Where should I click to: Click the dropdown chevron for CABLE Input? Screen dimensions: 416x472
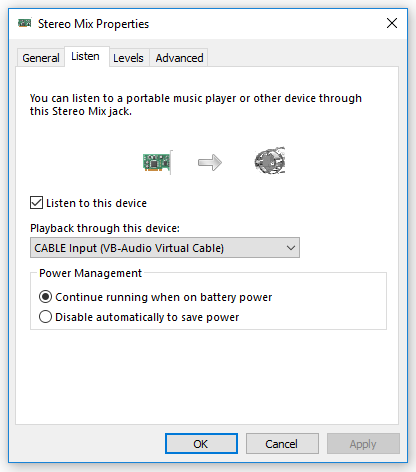291,248
